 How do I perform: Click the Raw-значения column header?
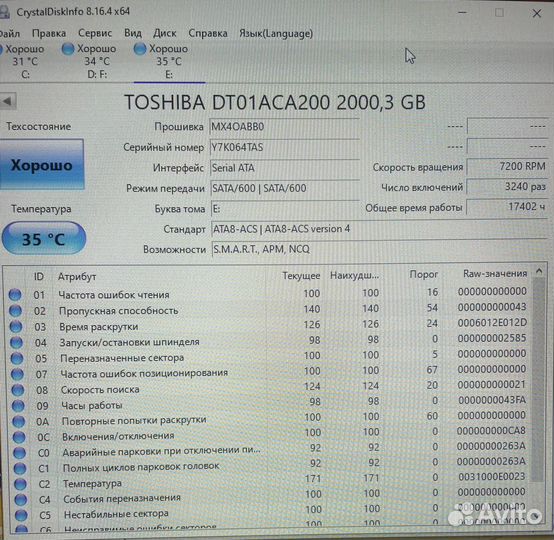495,273
